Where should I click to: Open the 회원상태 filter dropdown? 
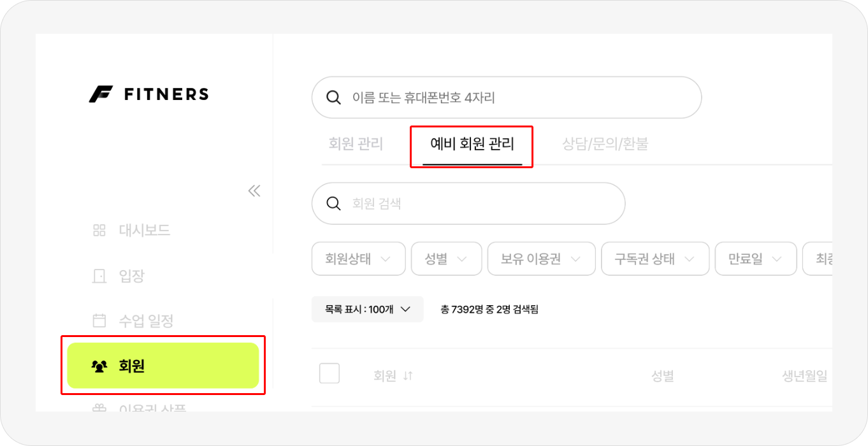click(x=358, y=259)
